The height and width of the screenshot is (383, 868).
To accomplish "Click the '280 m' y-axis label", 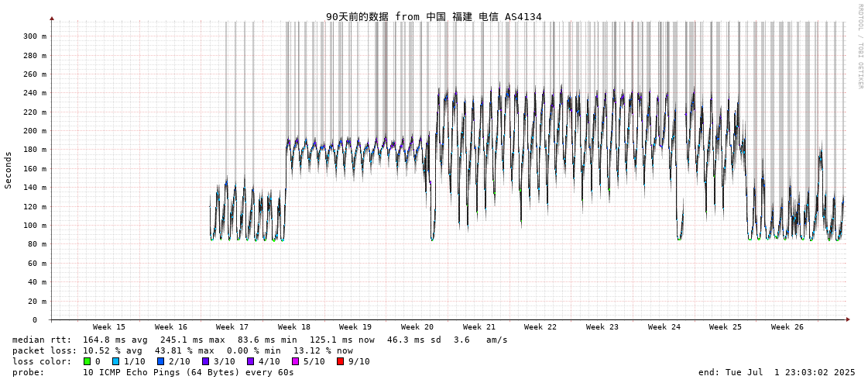I will 34,55.
